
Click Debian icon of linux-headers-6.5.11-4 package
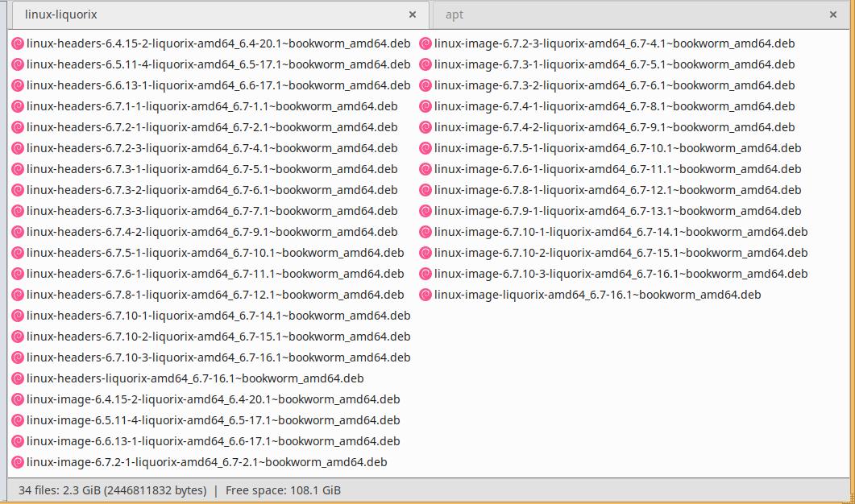click(18, 65)
